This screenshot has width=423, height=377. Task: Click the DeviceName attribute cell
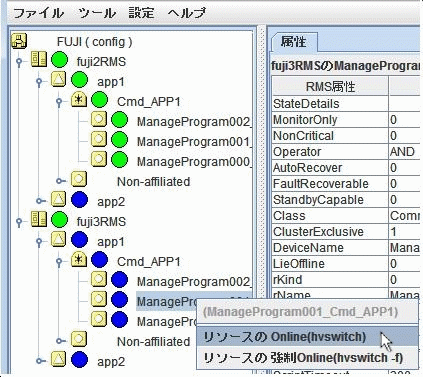point(330,248)
